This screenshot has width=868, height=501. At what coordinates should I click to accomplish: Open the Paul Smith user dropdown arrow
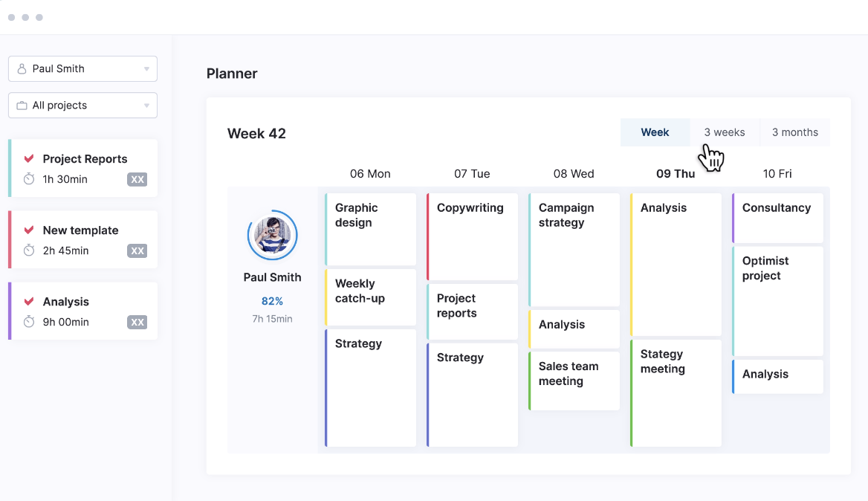pyautogui.click(x=146, y=69)
